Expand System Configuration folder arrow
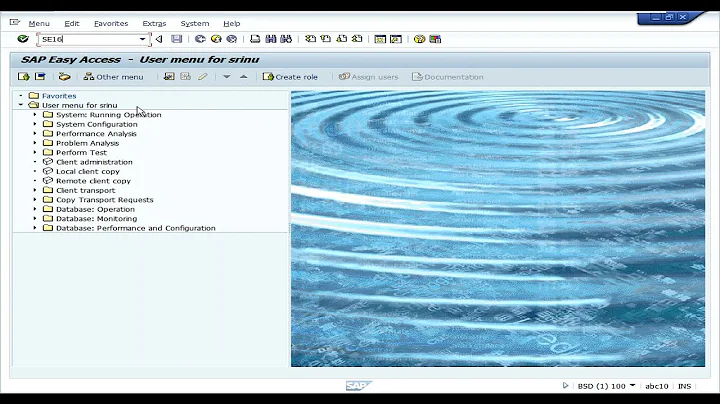 (x=35, y=124)
